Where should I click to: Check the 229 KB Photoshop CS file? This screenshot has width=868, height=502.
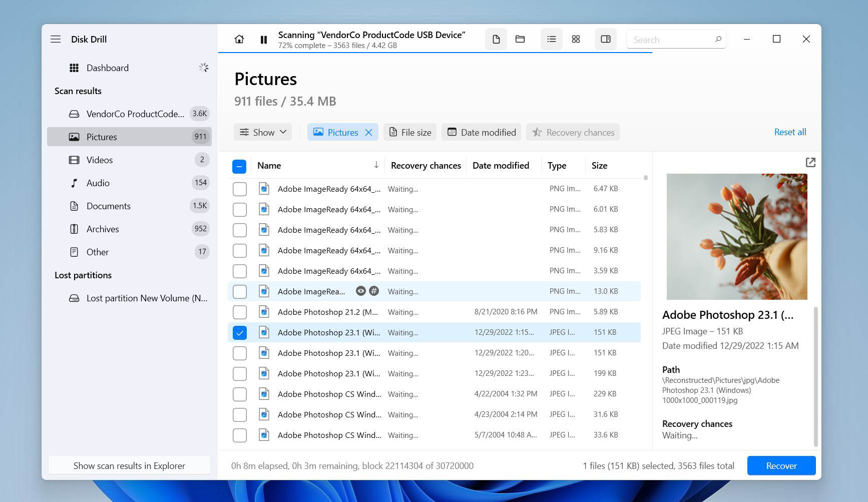(240, 394)
